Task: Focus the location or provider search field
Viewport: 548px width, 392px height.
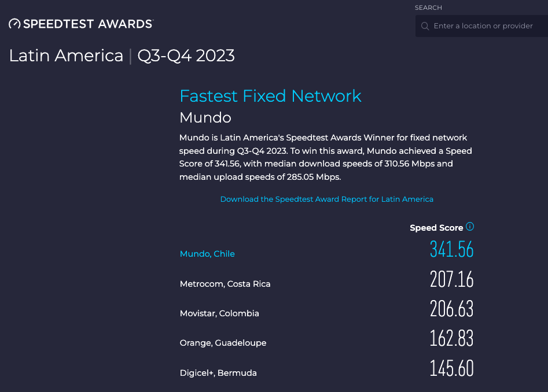Action: coord(481,26)
